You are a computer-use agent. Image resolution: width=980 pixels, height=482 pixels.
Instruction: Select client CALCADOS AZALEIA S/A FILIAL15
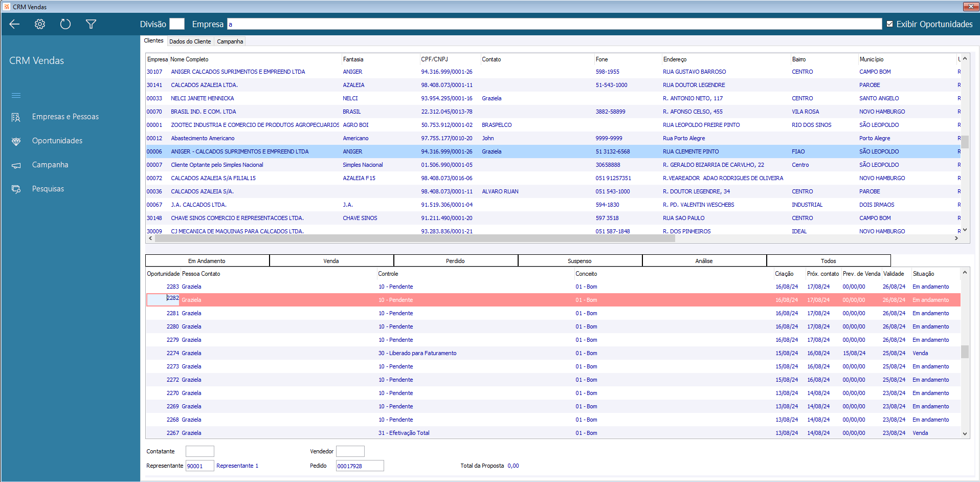[213, 178]
